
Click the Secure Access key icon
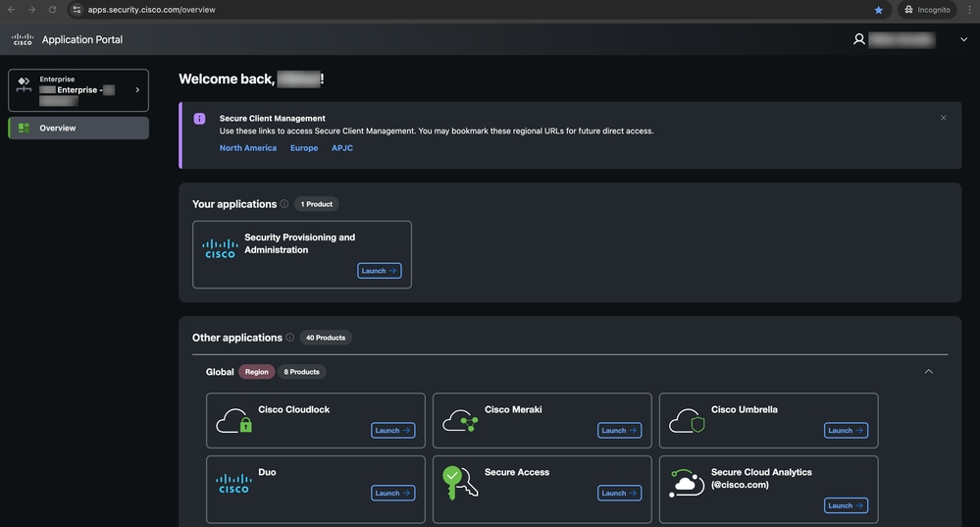(x=460, y=483)
